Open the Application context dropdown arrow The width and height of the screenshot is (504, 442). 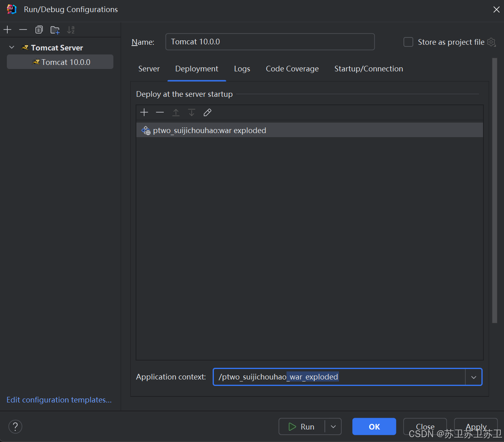[x=474, y=377]
